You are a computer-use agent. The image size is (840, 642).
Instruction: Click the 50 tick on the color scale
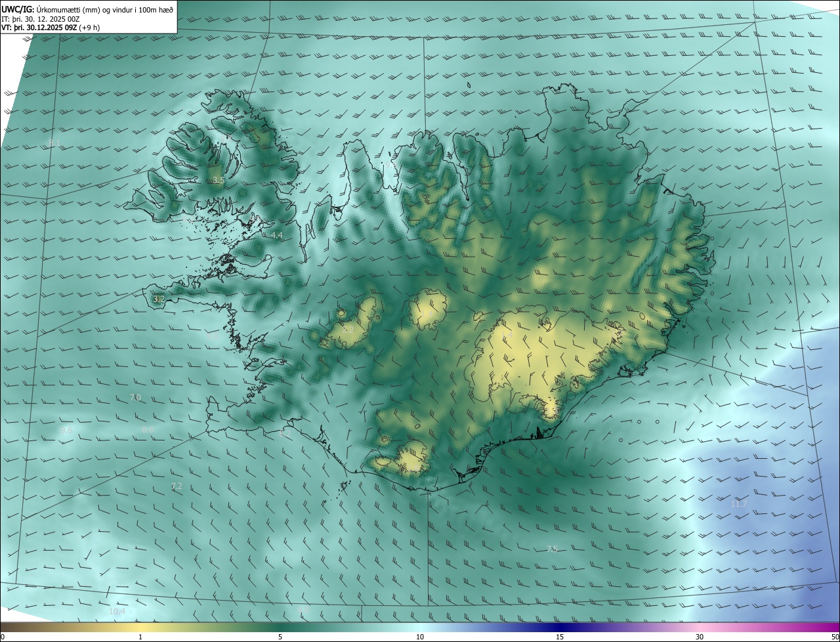click(835, 637)
